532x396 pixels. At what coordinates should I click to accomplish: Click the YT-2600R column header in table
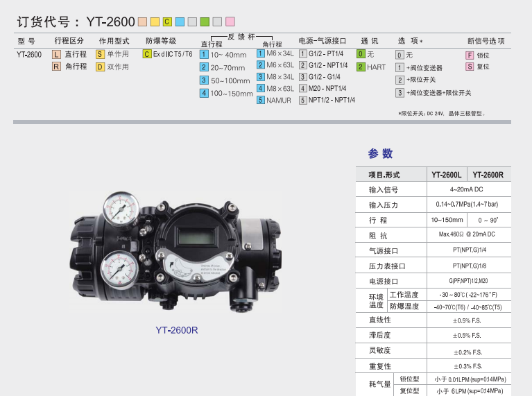488,175
